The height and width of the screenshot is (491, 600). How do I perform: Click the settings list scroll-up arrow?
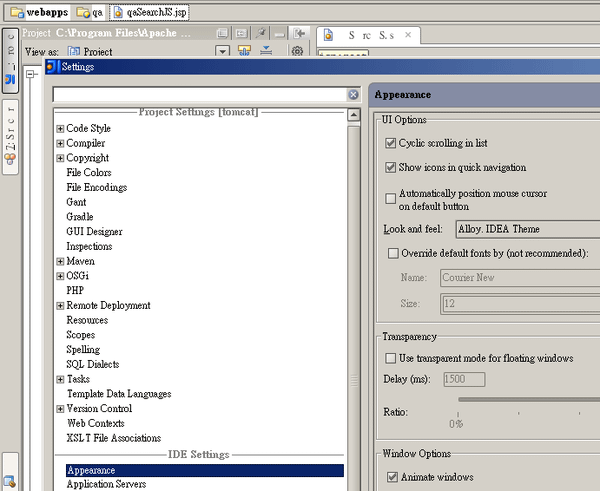pyautogui.click(x=354, y=115)
